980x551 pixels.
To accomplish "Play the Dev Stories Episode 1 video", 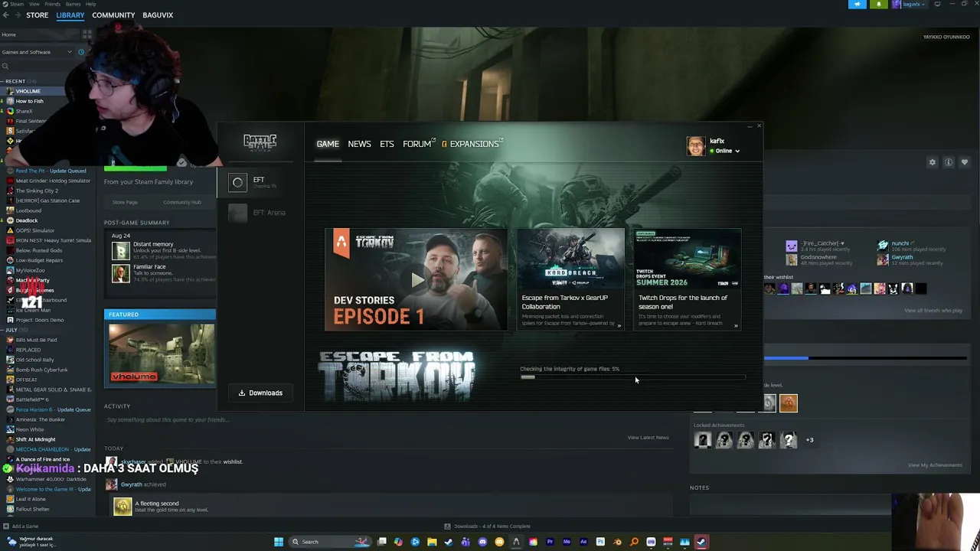I will pos(416,279).
